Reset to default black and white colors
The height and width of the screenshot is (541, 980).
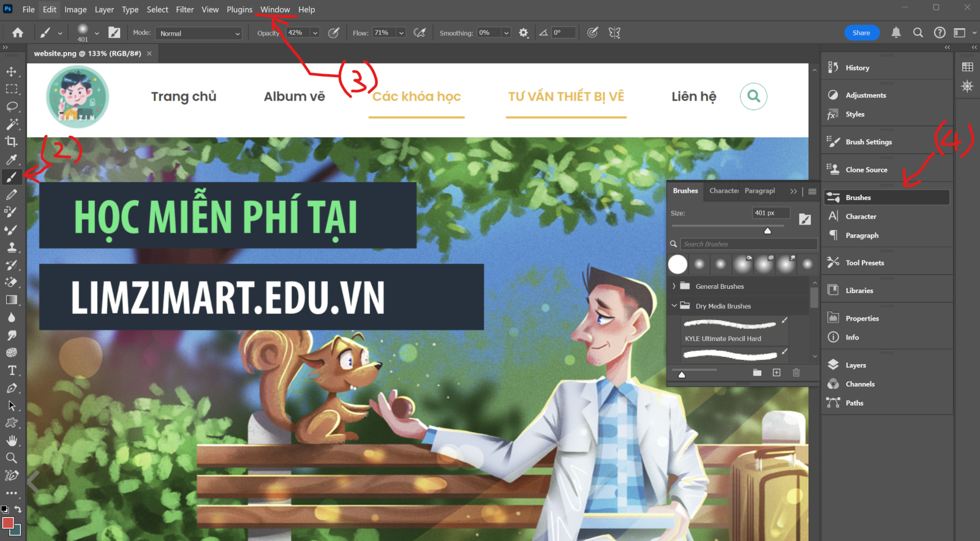tap(5, 509)
